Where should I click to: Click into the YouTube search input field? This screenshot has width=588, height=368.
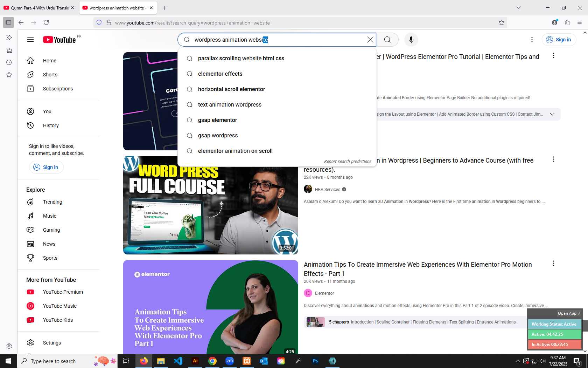[276, 40]
